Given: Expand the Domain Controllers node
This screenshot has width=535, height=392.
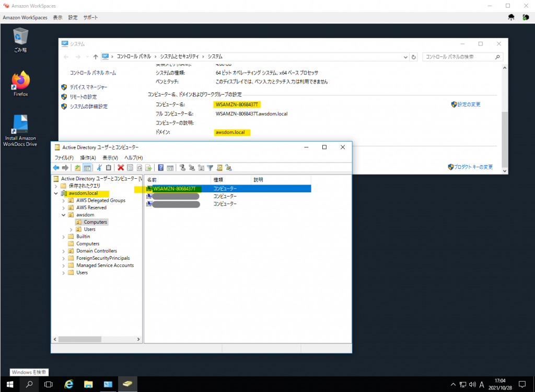Looking at the screenshot, I should (64, 251).
